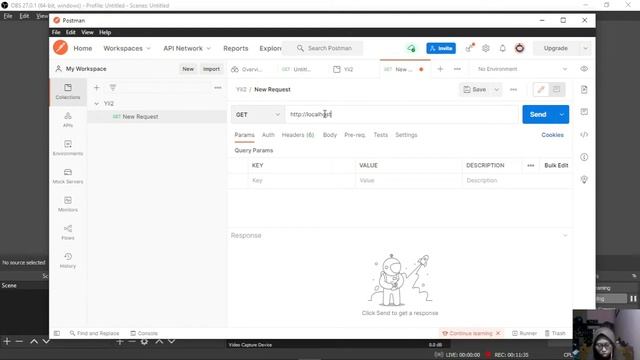Open the Postman File menu
This screenshot has height=360, width=640.
(56, 32)
